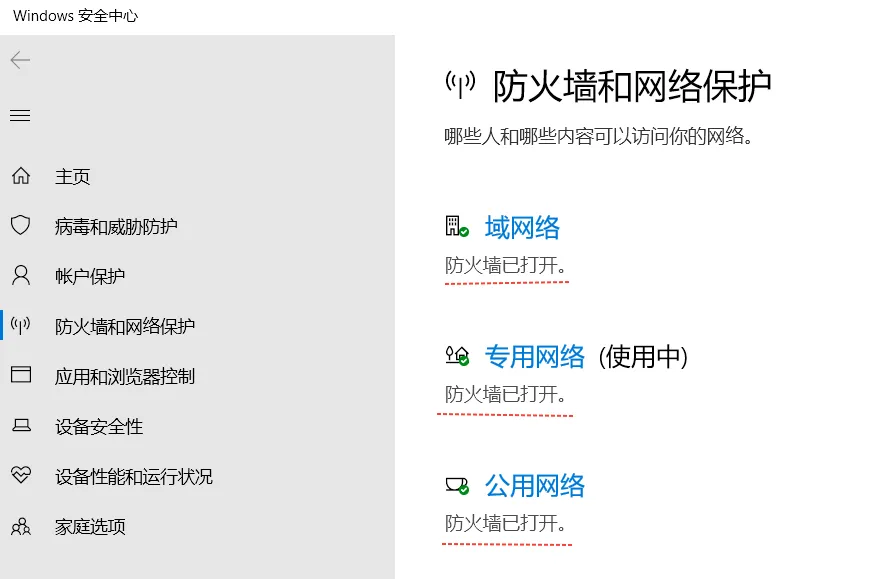Open the 专用网络 firewall settings link
The image size is (888, 579).
pos(535,357)
